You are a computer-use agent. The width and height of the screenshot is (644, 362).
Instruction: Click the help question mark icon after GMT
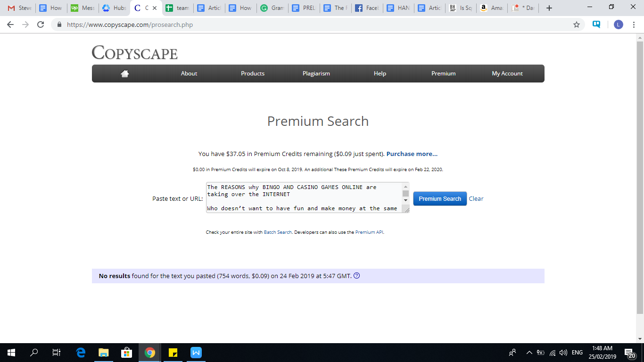356,276
